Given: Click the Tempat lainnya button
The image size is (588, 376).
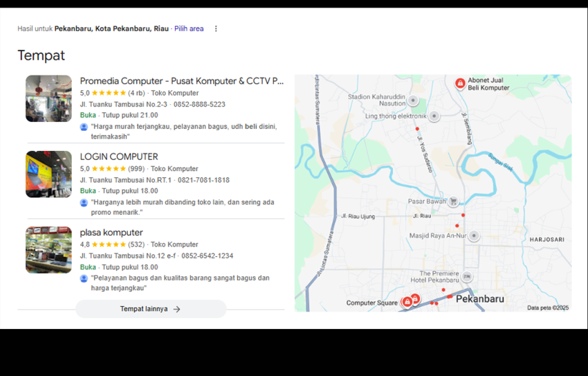Looking at the screenshot, I should [x=151, y=309].
